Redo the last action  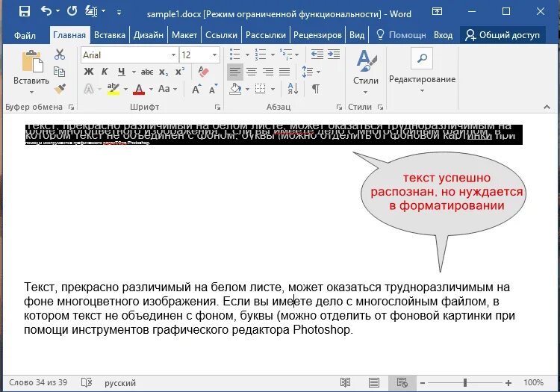tap(72, 11)
